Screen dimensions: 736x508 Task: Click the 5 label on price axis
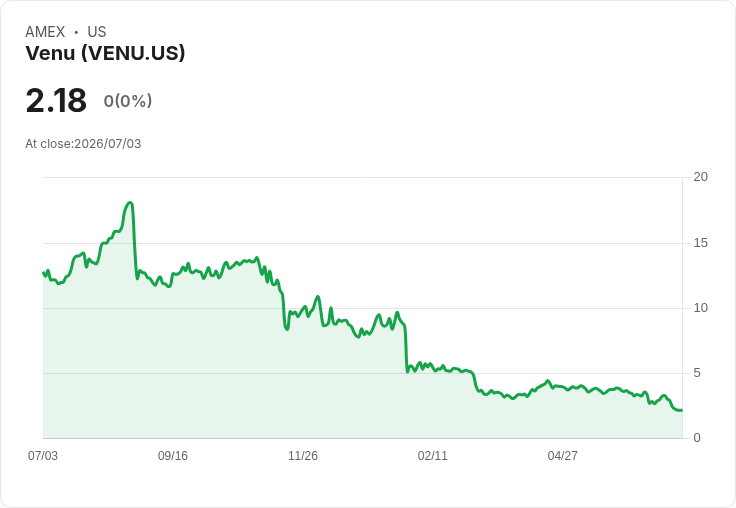pos(697,373)
